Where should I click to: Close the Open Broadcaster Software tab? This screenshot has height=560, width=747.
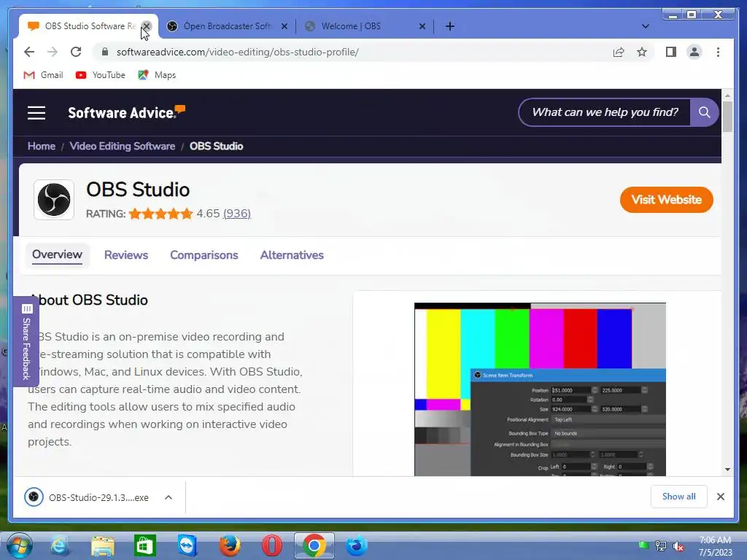coord(285,26)
